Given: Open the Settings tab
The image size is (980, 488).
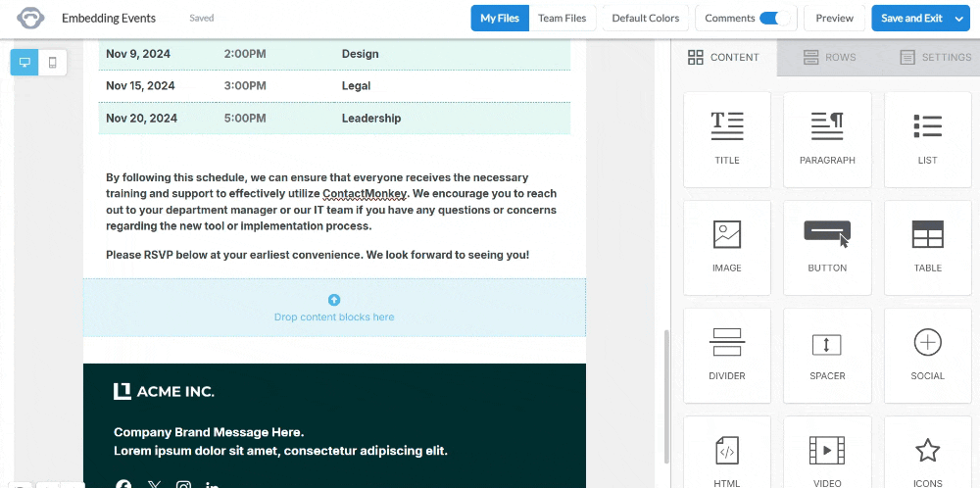Looking at the screenshot, I should [x=935, y=58].
